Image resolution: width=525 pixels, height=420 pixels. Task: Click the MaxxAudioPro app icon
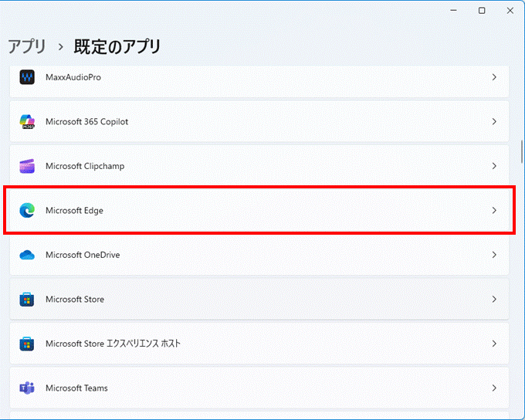27,77
